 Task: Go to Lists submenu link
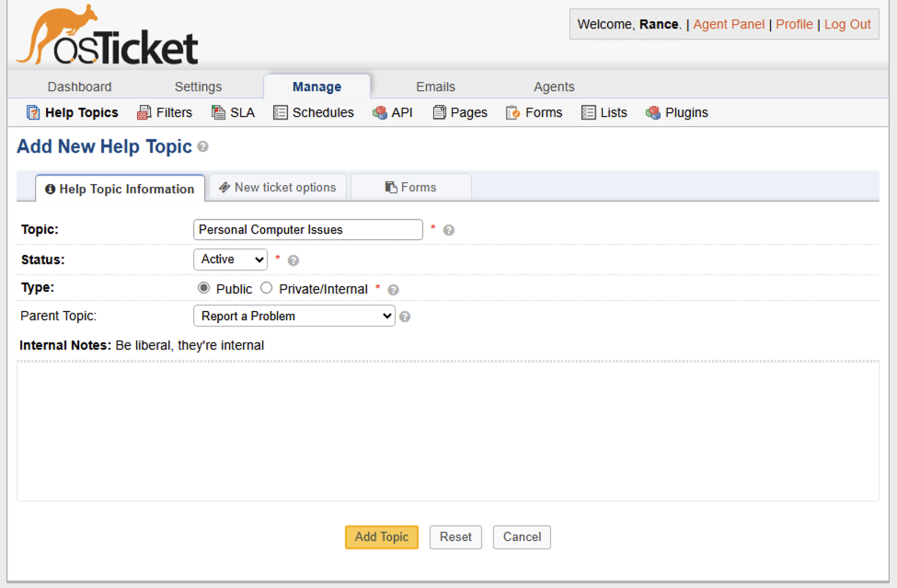[614, 112]
